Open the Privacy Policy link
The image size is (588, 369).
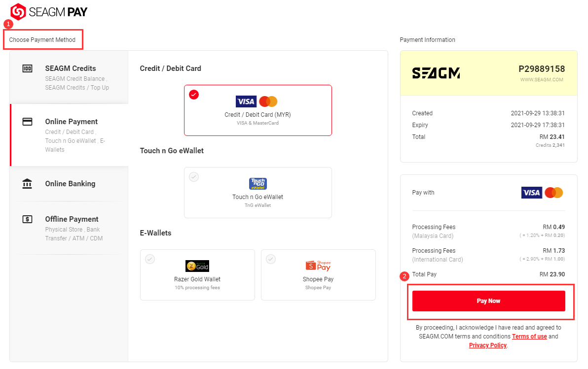click(487, 345)
